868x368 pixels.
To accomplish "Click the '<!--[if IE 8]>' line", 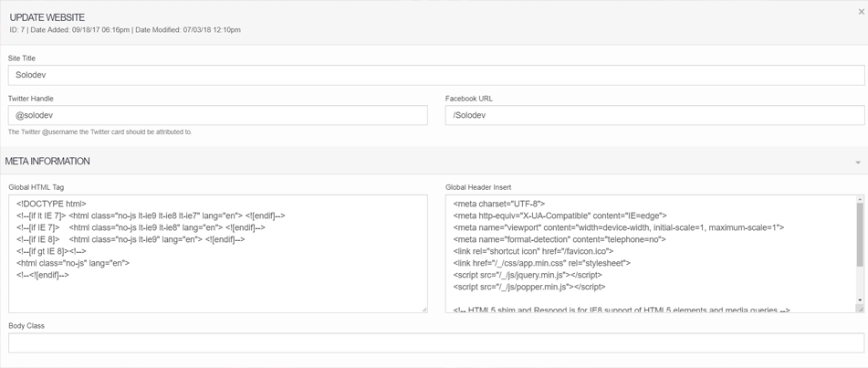I will pos(131,239).
